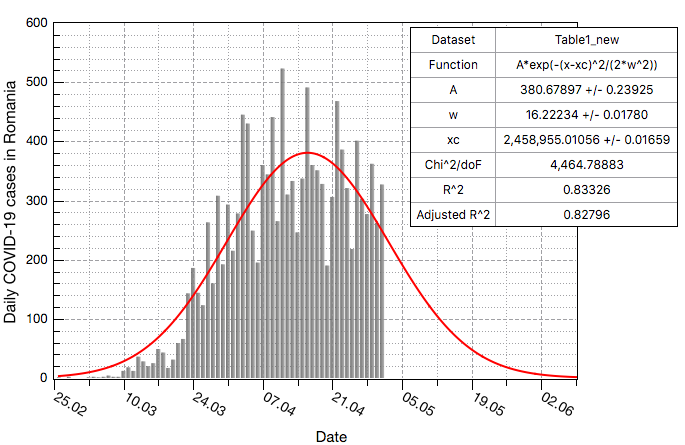Click the peak of the red fit curve

(308, 153)
